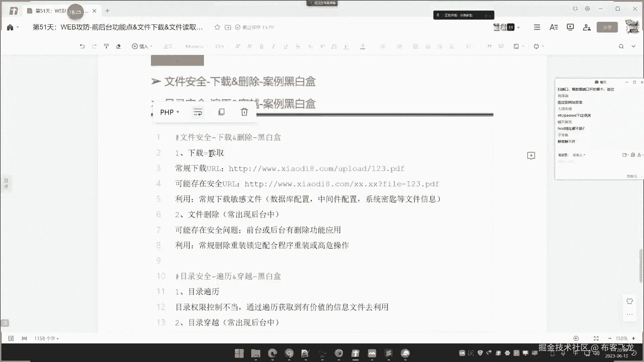Toggle bold formatting
Image resolution: width=644 pixels, height=362 pixels.
point(261,46)
